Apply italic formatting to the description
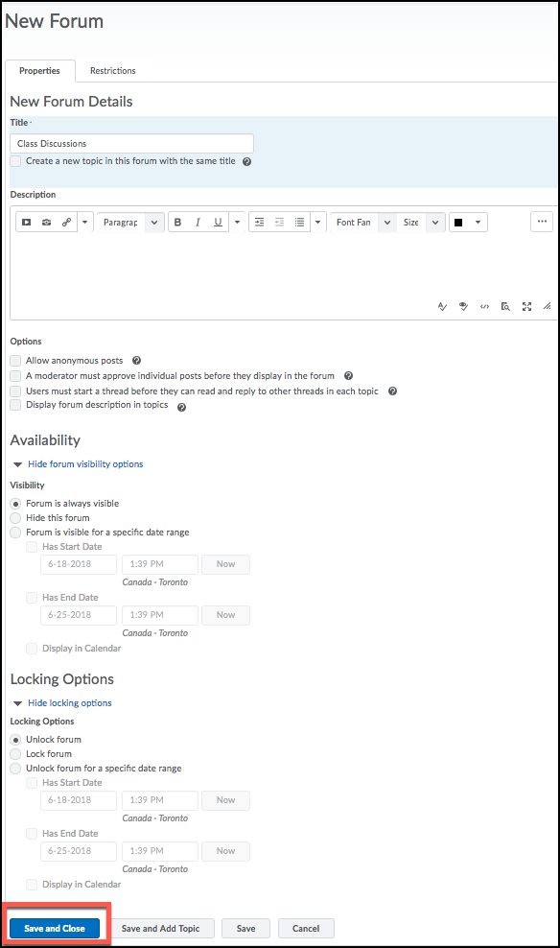Viewport: 560px width, 948px height. pos(198,223)
